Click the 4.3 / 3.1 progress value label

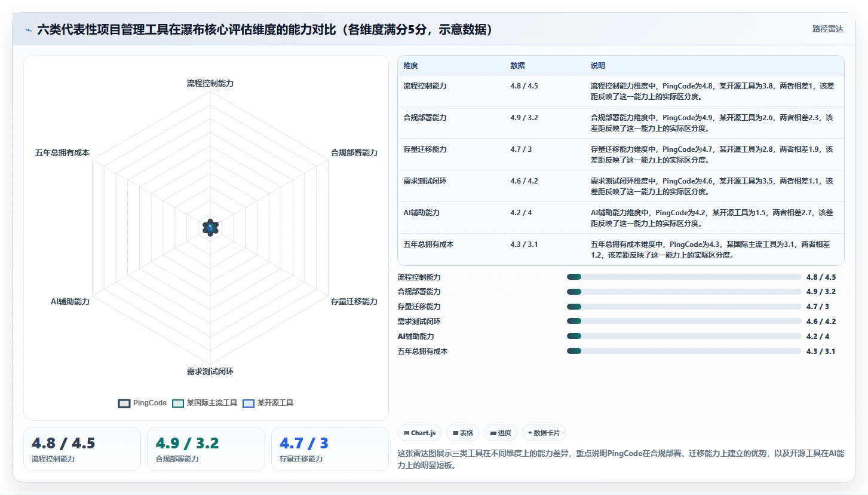(x=821, y=351)
